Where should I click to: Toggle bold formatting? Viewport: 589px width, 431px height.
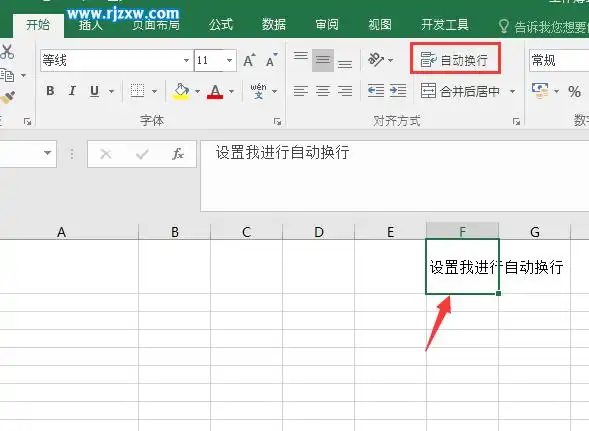coord(50,91)
